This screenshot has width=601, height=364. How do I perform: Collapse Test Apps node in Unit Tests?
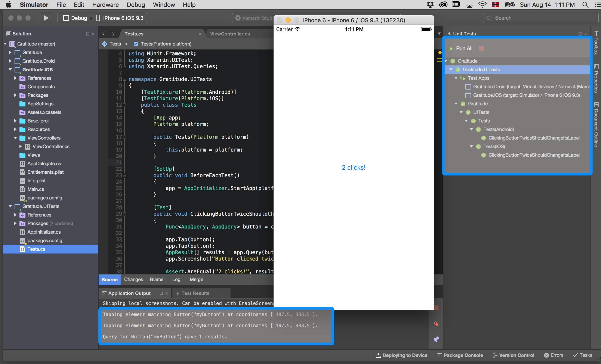(456, 78)
